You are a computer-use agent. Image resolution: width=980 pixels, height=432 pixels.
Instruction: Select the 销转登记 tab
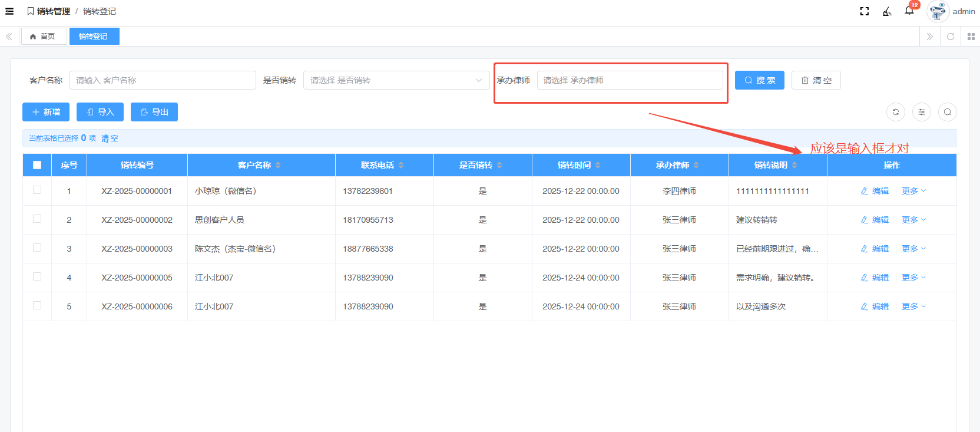click(94, 37)
